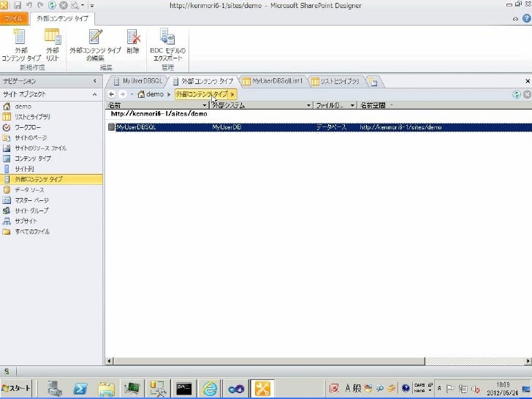
Task: Click the back arrow in breadcrumb bar
Action: [111, 94]
